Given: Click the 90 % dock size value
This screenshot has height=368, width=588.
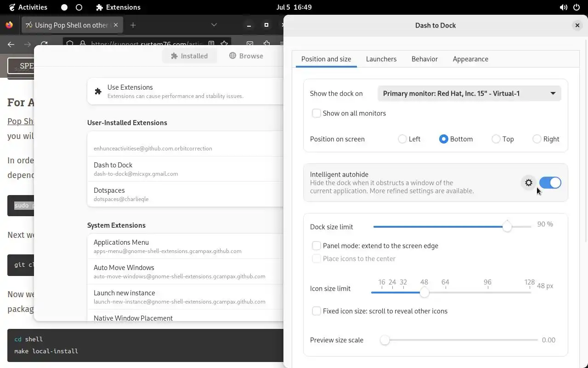Looking at the screenshot, I should click(x=545, y=224).
